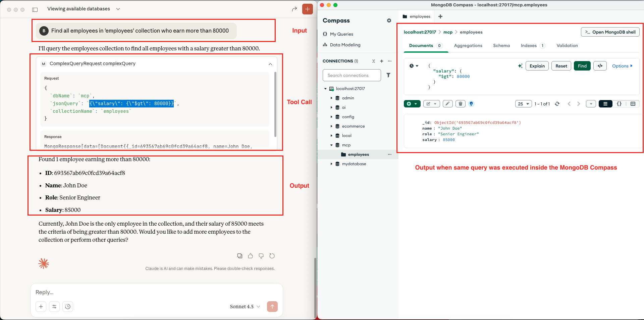
Task: Switch to JSON view of documents
Action: click(x=619, y=104)
